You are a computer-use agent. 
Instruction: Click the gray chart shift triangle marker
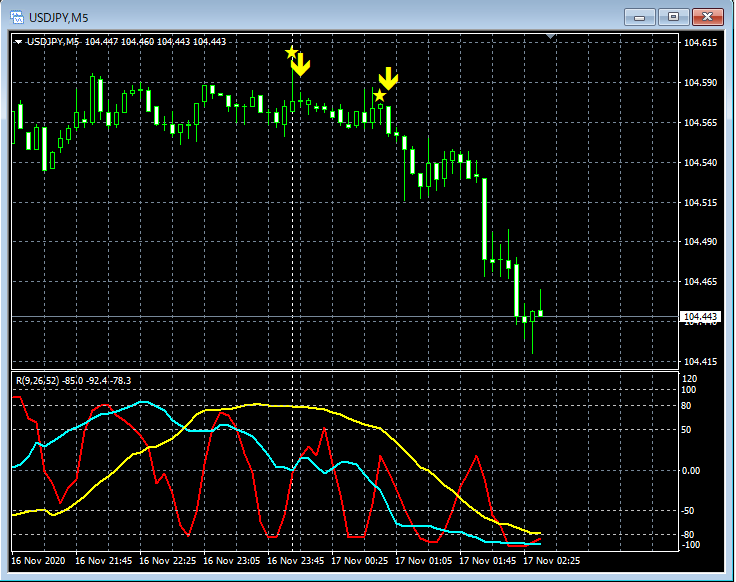550,37
